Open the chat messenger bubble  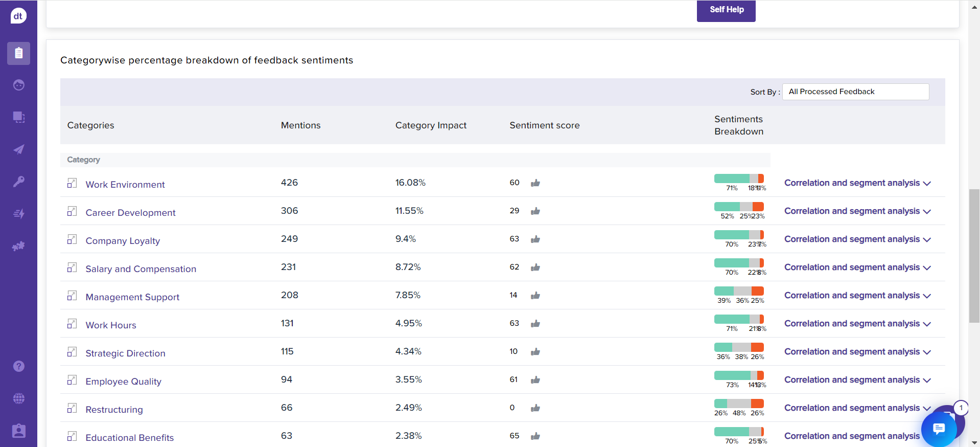(x=939, y=429)
